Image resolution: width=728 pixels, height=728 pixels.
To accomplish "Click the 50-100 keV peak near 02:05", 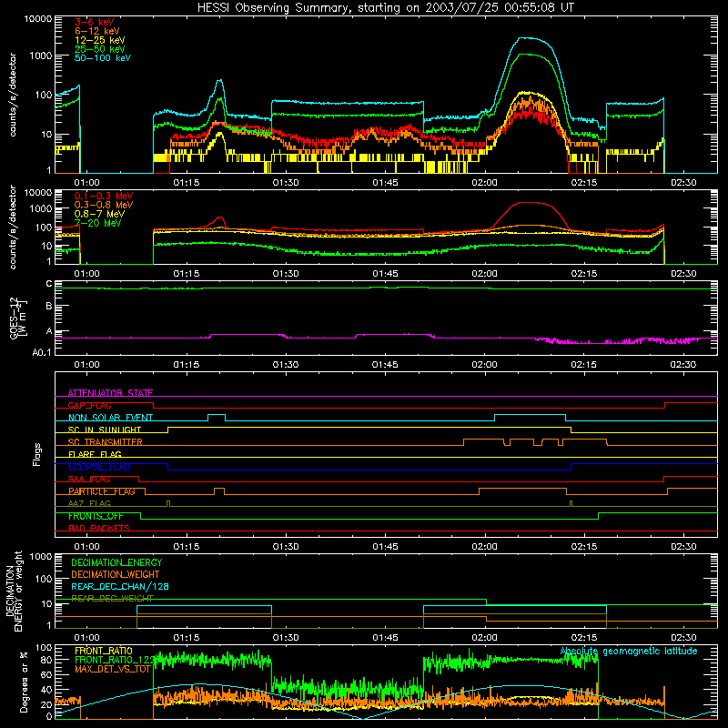I will [530, 38].
